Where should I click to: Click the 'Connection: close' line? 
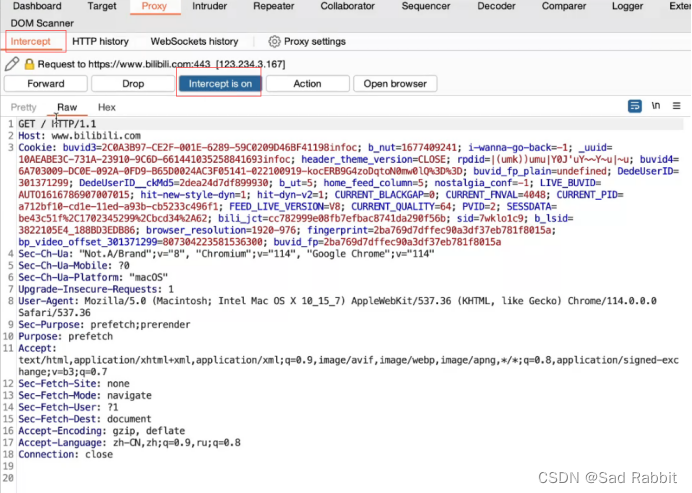(x=65, y=455)
